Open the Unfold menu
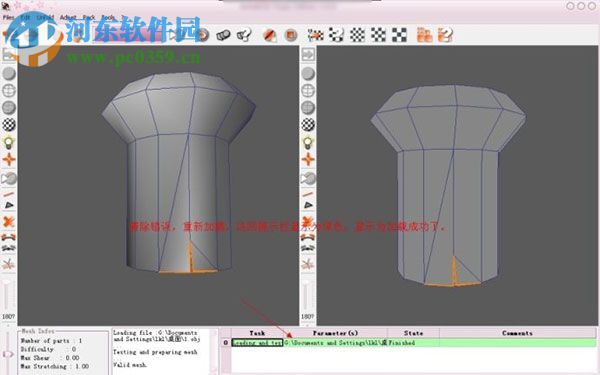600x375 pixels. pyautogui.click(x=45, y=17)
